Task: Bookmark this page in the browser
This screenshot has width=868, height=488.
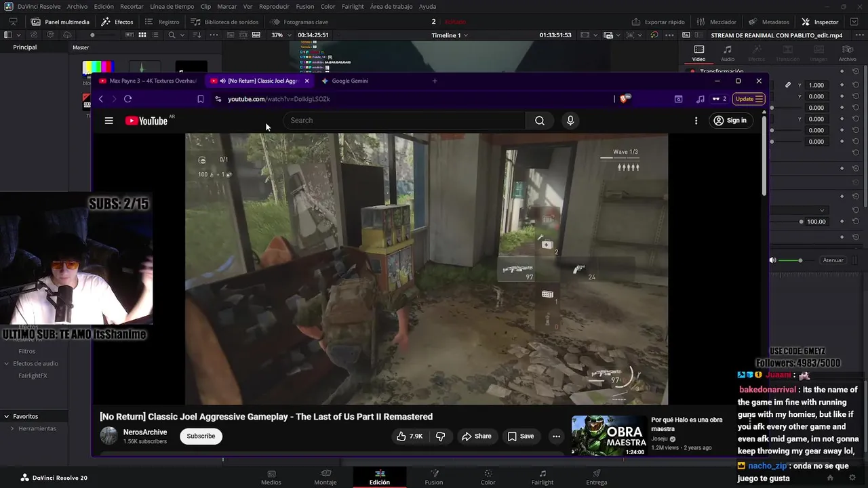Action: [200, 99]
